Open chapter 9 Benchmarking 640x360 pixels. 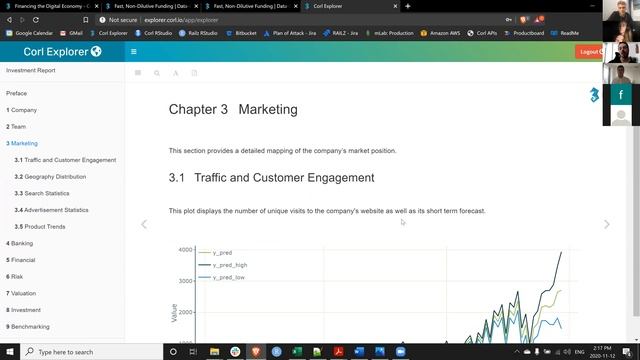(x=28, y=327)
